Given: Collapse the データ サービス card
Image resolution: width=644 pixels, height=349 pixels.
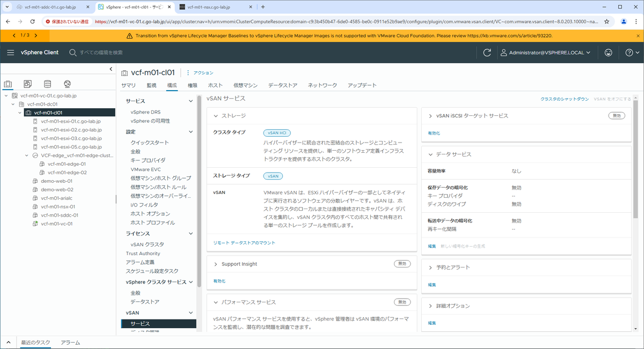Looking at the screenshot, I should tap(431, 154).
